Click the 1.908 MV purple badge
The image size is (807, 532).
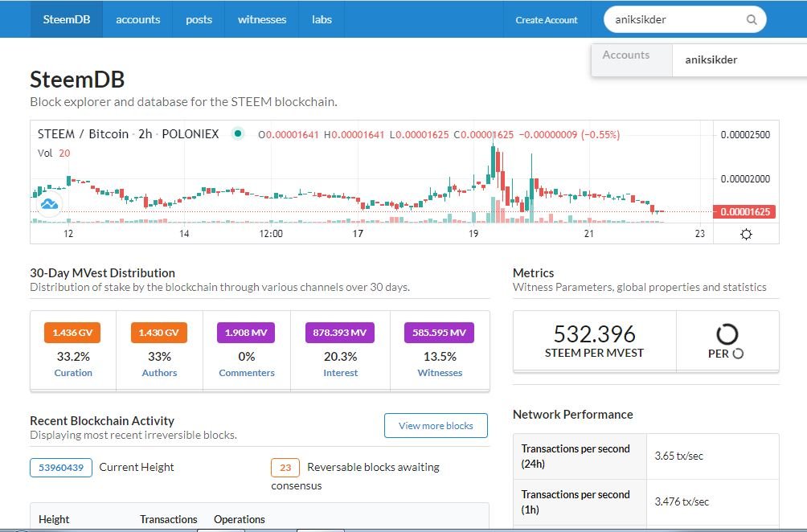[x=246, y=333]
